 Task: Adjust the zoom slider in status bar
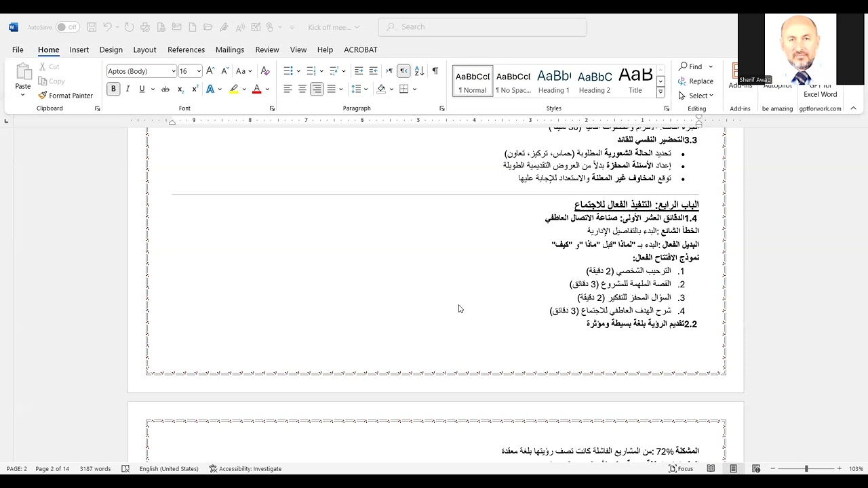806,469
